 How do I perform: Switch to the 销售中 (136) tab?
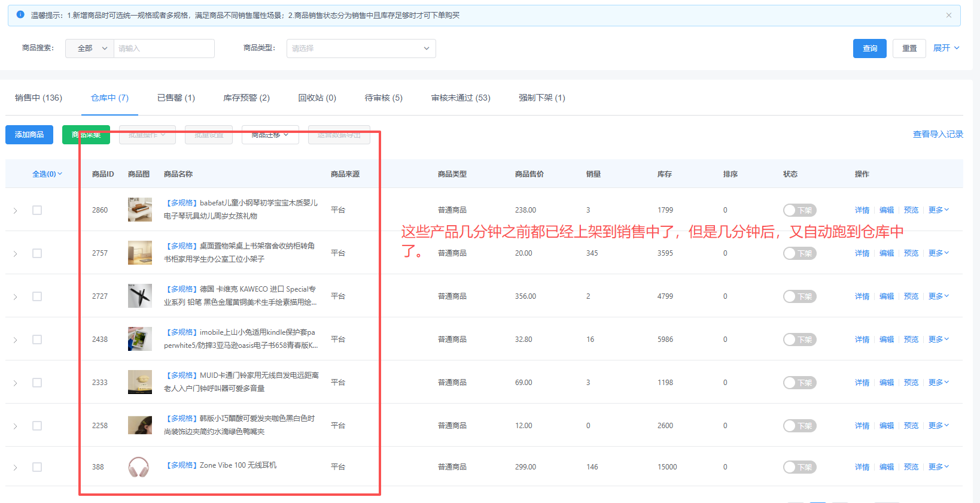(38, 98)
